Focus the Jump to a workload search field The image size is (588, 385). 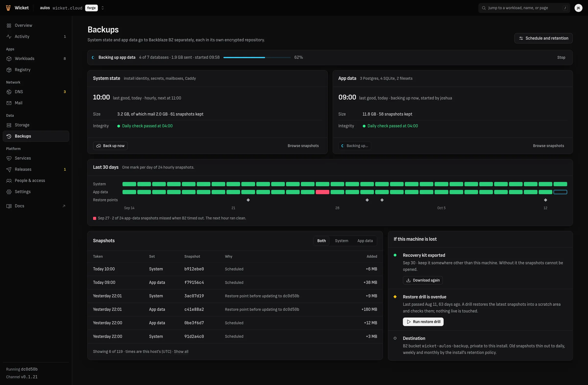[x=524, y=8]
